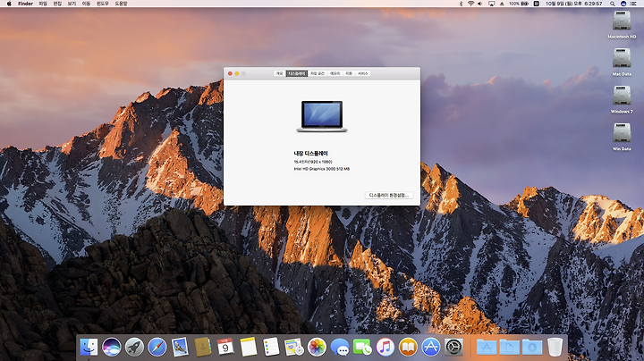Launch App Store icon in Dock
Viewport: 644px width, 361px height.
coord(431,347)
